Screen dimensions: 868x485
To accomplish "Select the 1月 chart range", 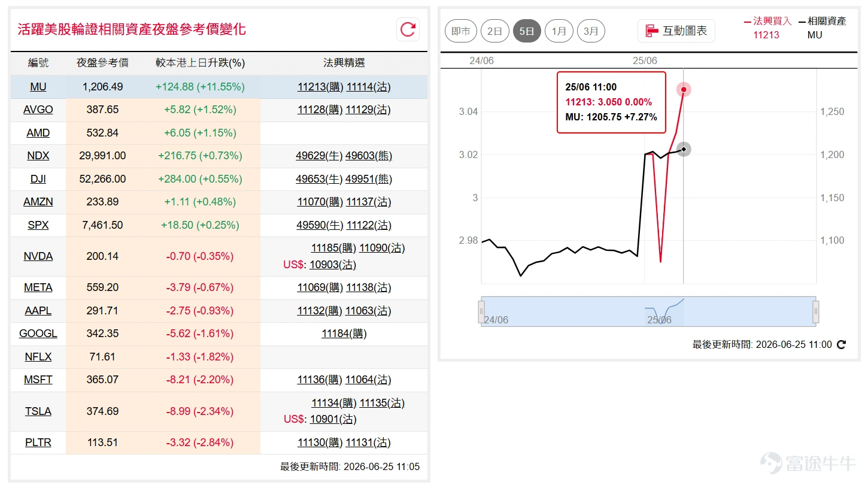I will coord(559,31).
